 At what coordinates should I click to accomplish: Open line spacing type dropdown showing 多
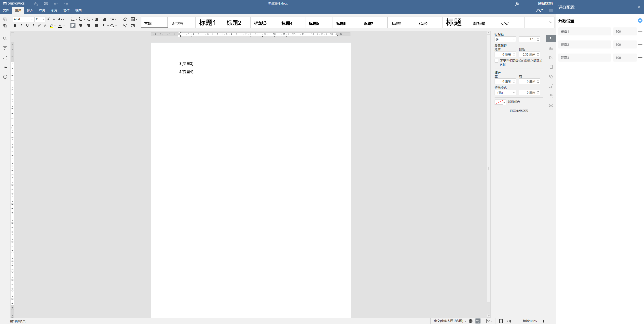(505, 39)
